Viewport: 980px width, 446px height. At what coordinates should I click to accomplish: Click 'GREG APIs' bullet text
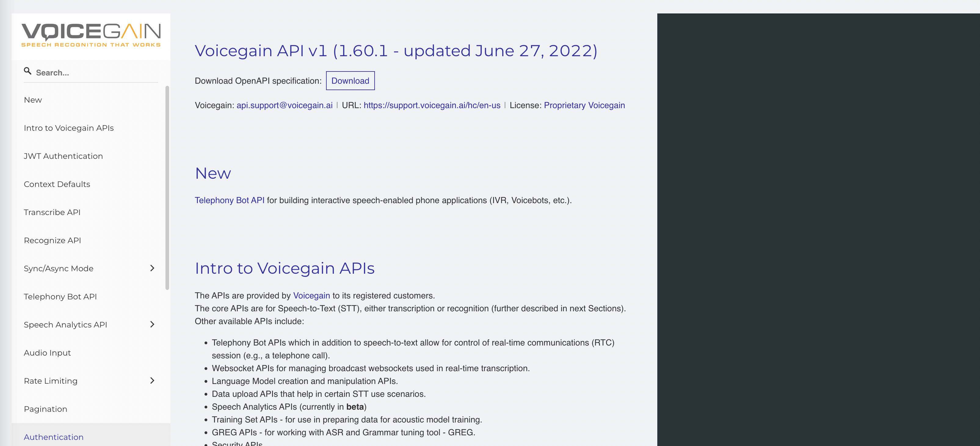343,433
